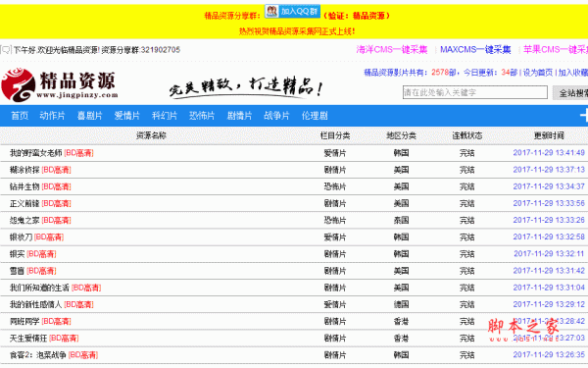Image resolution: width=588 pixels, height=368 pixels.
Task: Click the 连载状态 column header
Action: tap(467, 135)
